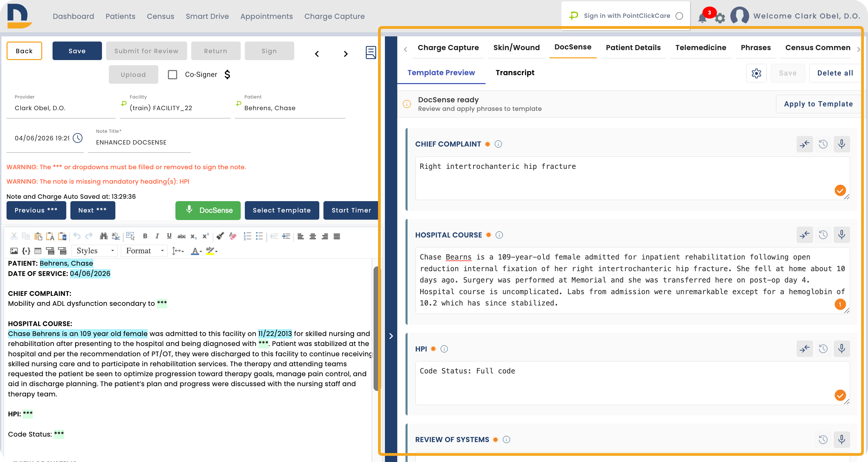The height and width of the screenshot is (462, 868).
Task: Open history for Hospital Course section
Action: point(823,235)
